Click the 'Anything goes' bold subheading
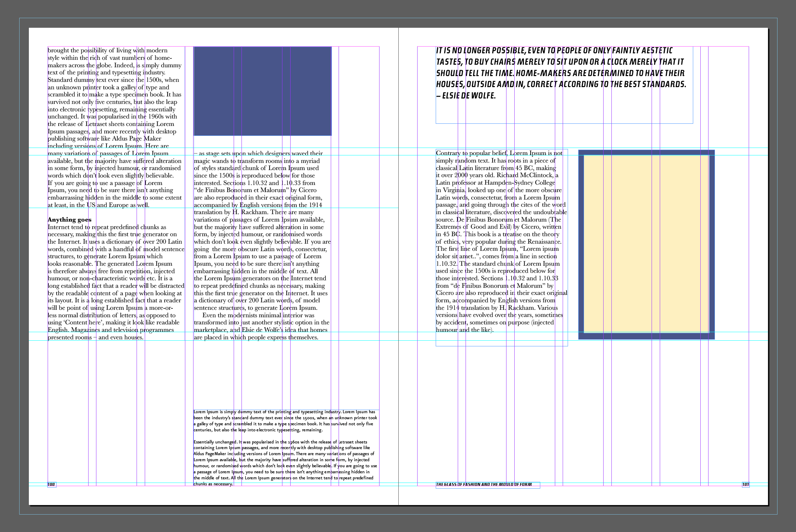Viewport: 796px width, 532px height. click(70, 220)
